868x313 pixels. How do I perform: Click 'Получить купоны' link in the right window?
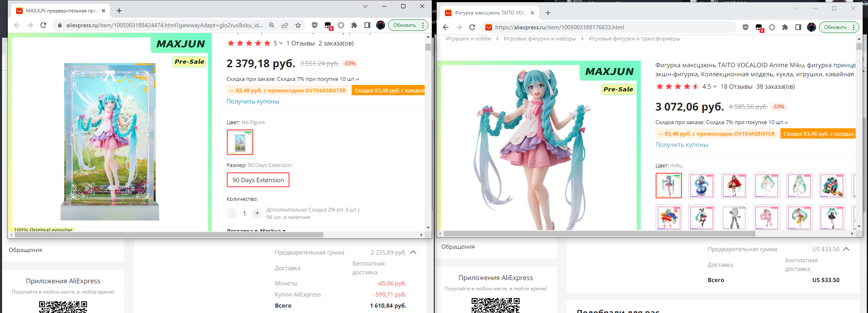682,145
